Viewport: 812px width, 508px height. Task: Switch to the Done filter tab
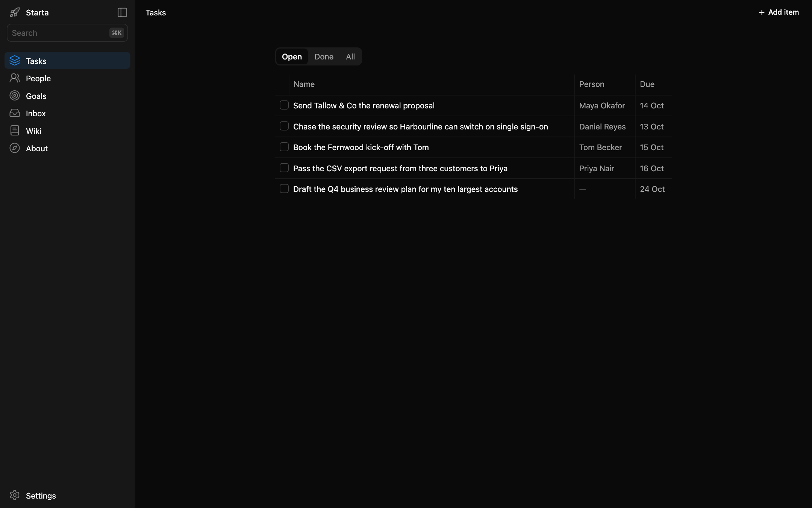coord(324,56)
